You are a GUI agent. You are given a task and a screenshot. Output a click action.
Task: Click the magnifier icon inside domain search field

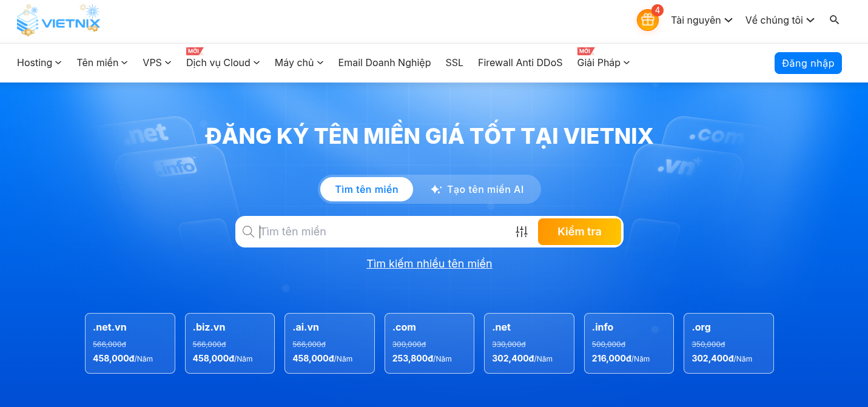pos(249,231)
